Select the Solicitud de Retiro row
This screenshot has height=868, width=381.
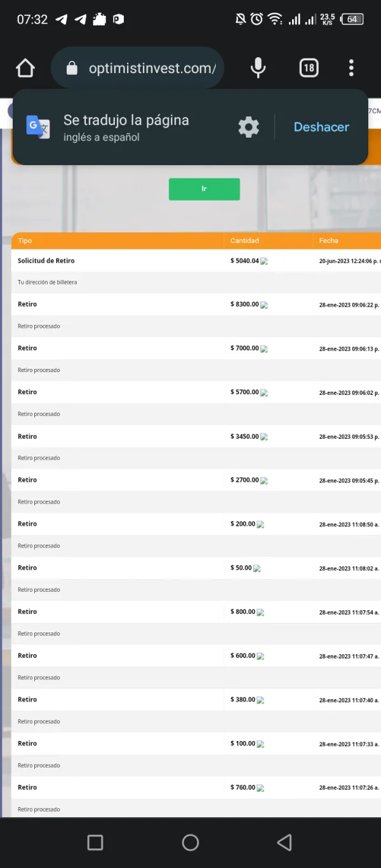46,261
